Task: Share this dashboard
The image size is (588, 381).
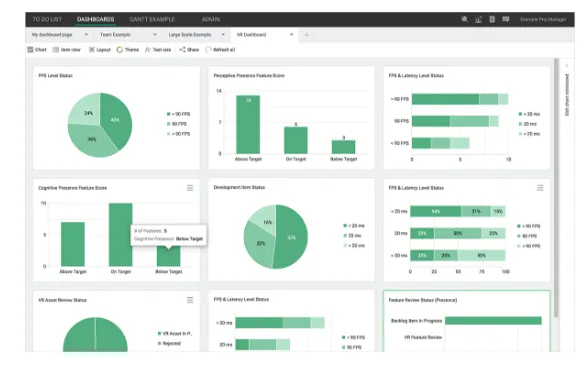Action: pyautogui.click(x=189, y=50)
